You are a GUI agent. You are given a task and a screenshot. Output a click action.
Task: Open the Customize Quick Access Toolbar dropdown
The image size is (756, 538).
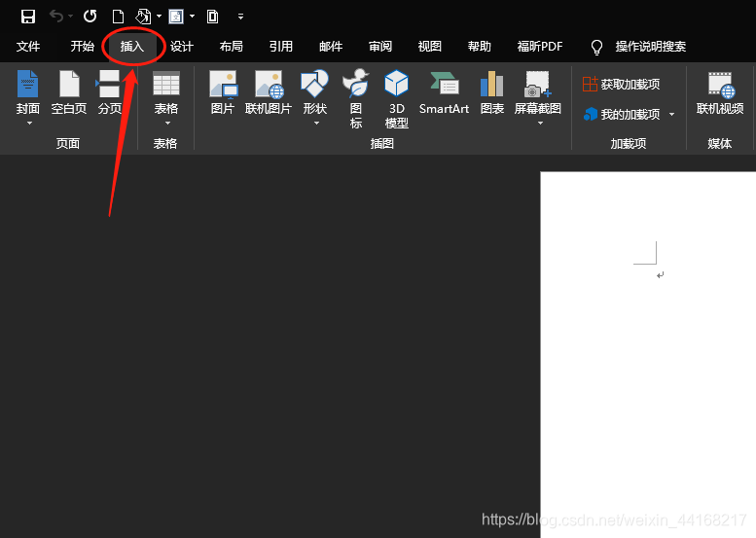240,17
